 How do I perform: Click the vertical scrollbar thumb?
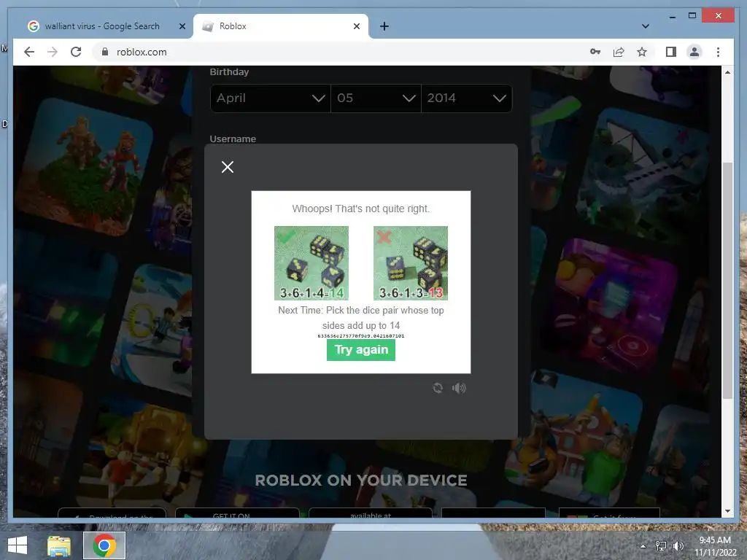[x=727, y=281]
